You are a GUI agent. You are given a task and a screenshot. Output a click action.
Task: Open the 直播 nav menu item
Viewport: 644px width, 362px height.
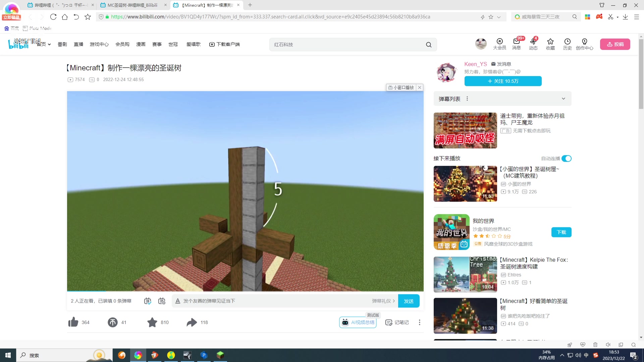(x=78, y=44)
